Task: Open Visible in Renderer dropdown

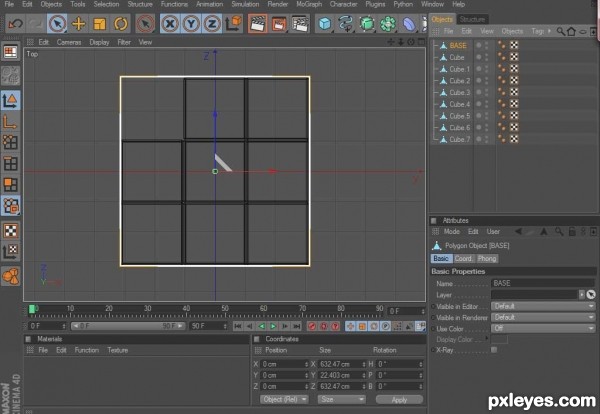Action: (x=543, y=317)
